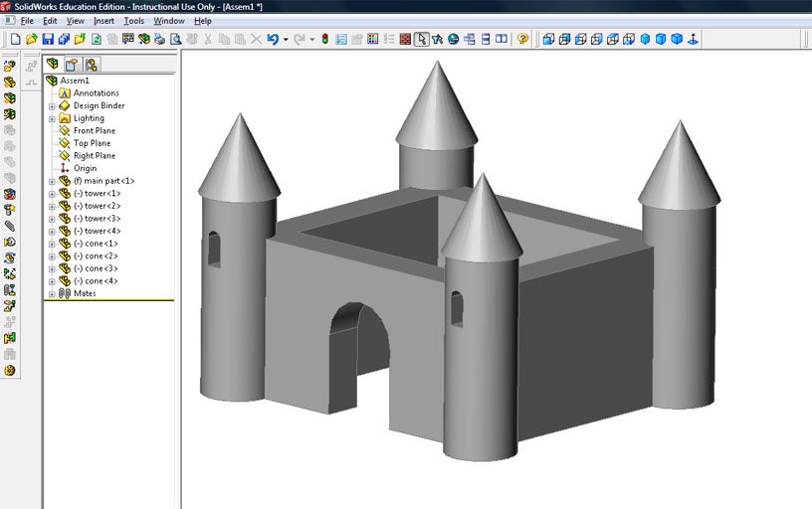Screen dimensions: 812x509
Task: Open a file with the Open folder icon
Action: click(x=32, y=39)
